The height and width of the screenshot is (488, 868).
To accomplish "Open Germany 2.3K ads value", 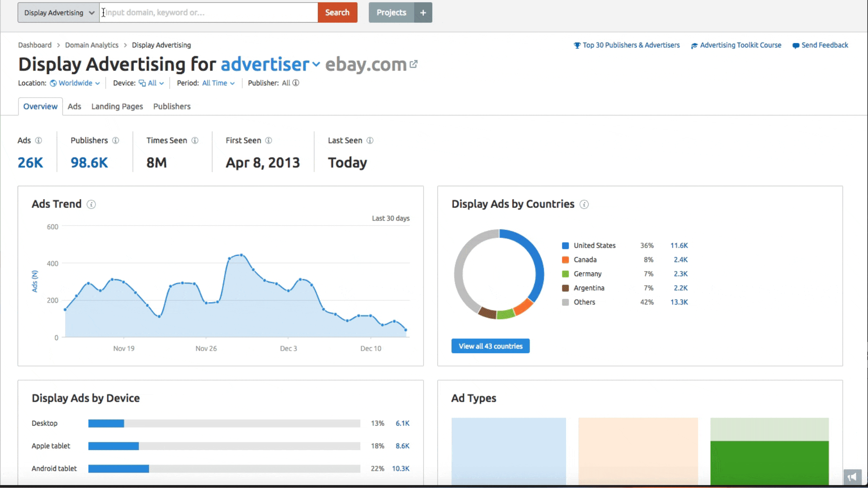I will point(681,274).
